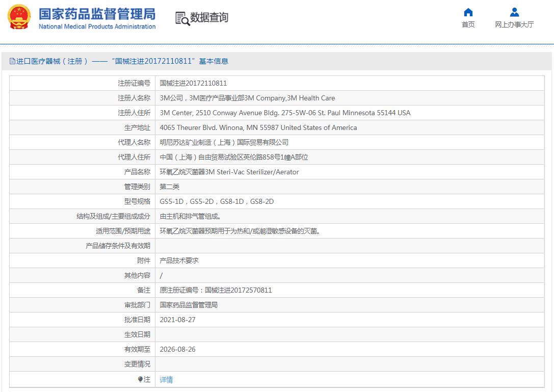Select approval date 2021-08-27

pyautogui.click(x=178, y=320)
